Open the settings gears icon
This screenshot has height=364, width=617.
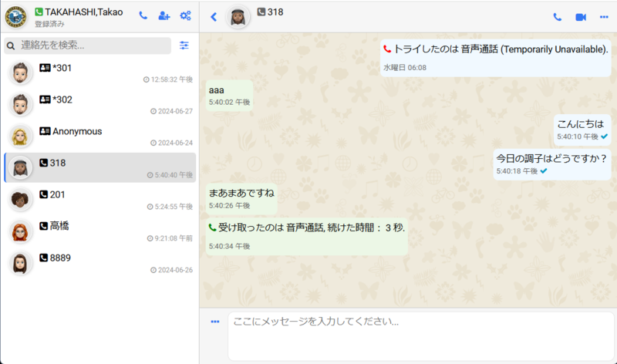point(185,15)
